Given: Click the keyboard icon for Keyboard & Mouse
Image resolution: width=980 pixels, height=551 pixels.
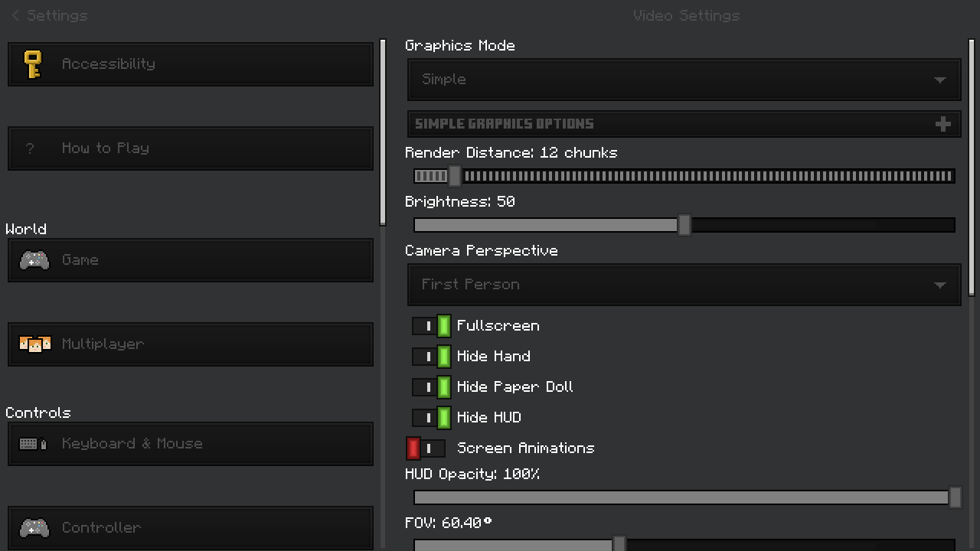Looking at the screenshot, I should [33, 444].
